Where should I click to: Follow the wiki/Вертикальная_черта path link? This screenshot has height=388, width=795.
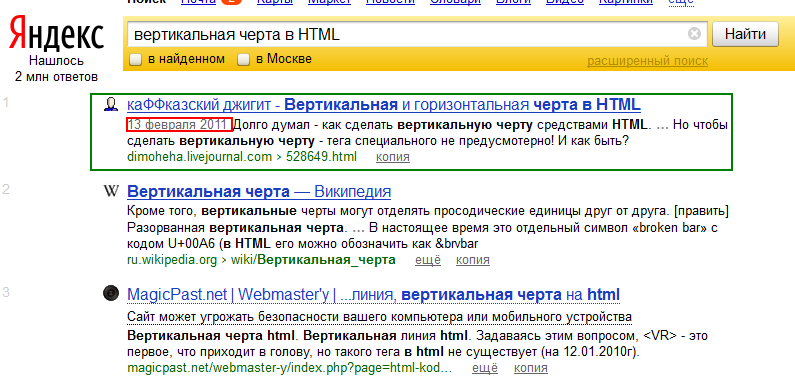[313, 260]
